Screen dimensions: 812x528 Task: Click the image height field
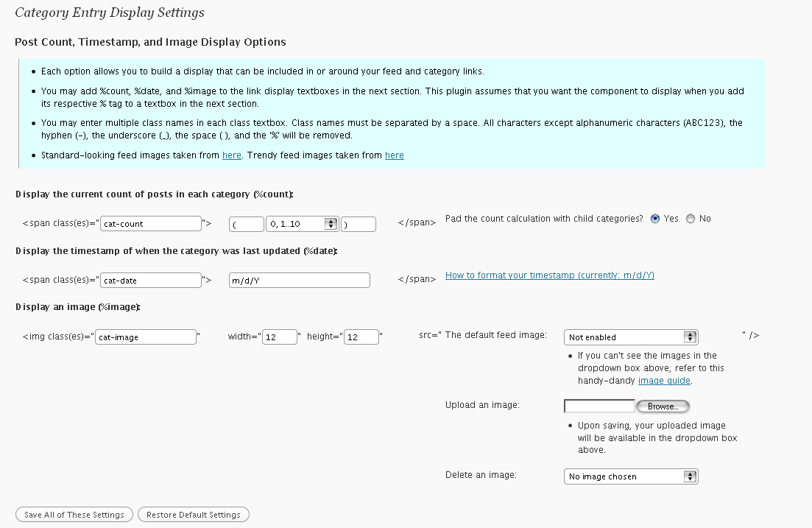point(361,337)
